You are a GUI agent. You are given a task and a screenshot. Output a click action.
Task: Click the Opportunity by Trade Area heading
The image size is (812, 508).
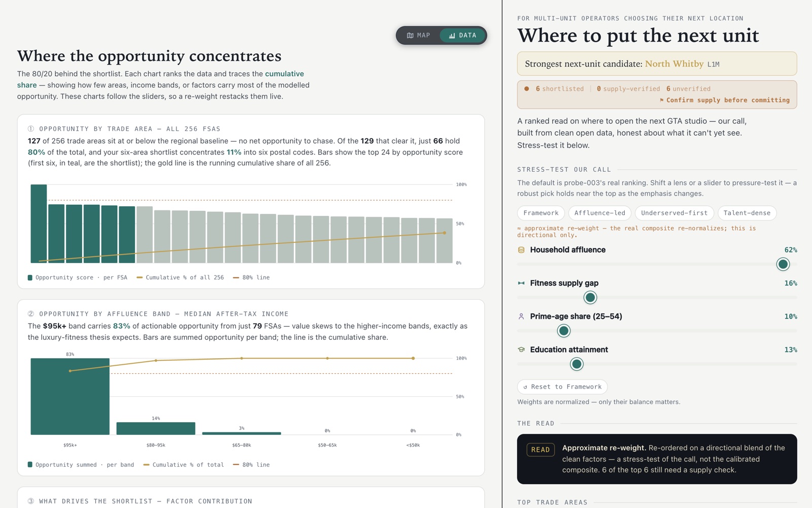pyautogui.click(x=124, y=129)
